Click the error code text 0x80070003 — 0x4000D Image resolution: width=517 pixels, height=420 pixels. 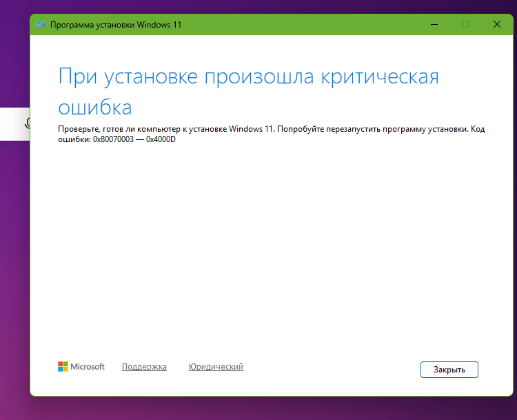pyautogui.click(x=134, y=139)
